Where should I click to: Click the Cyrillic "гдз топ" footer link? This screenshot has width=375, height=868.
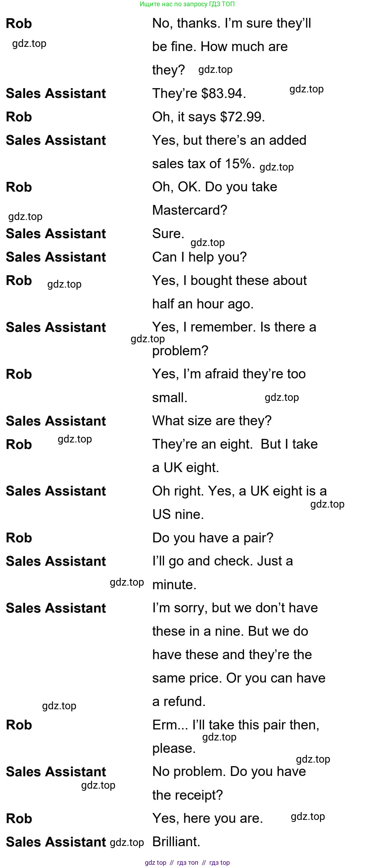(x=187, y=862)
